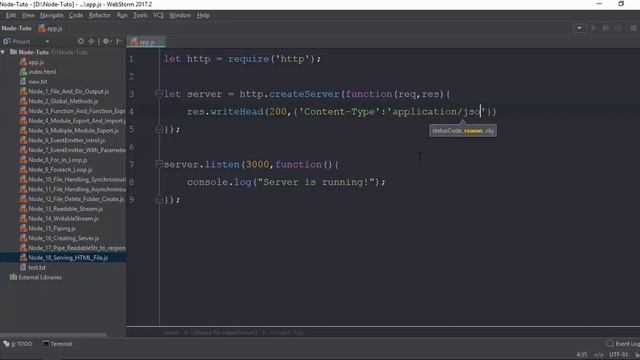Viewport: 640px width, 360px height.
Task: Open the run configuration dropdown
Action: click(579, 28)
